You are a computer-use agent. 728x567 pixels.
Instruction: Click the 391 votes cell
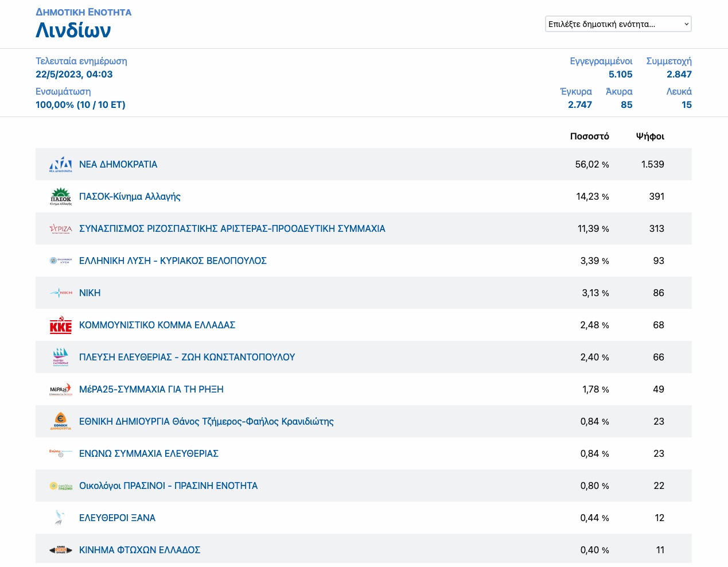coord(657,196)
